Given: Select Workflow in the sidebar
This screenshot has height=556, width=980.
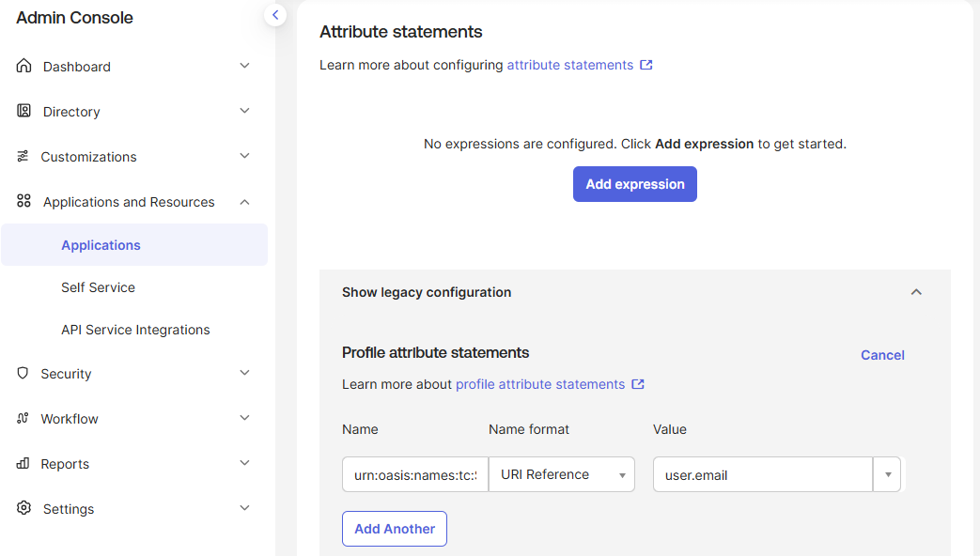Looking at the screenshot, I should pos(70,419).
